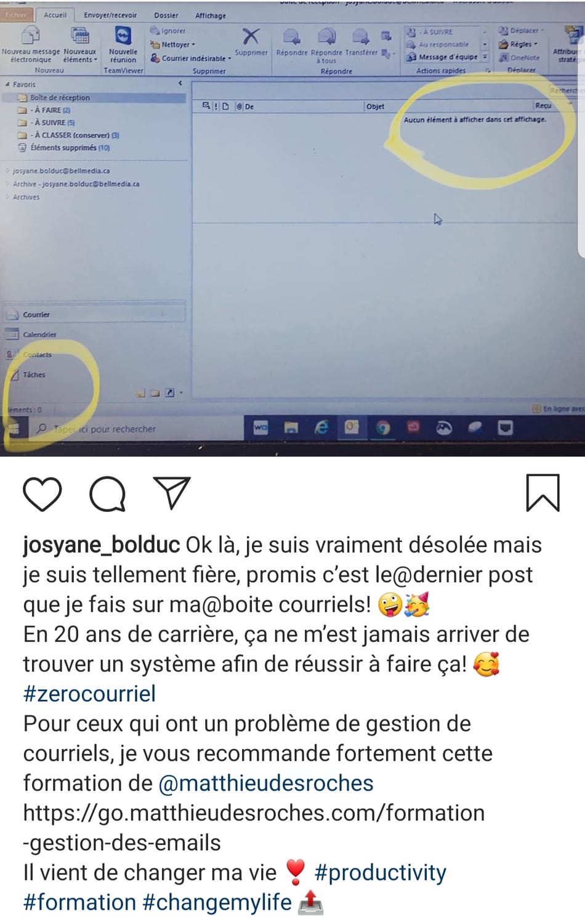585x924 pixels.
Task: Click the Windows taskbar search field
Action: [x=135, y=429]
